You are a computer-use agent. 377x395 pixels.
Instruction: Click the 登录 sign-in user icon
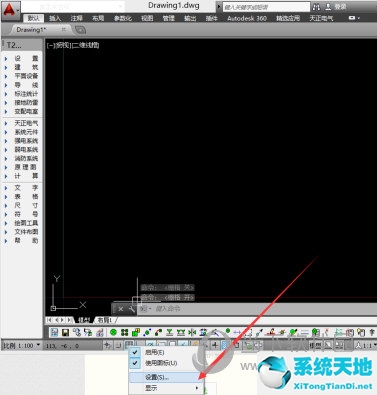(329, 7)
